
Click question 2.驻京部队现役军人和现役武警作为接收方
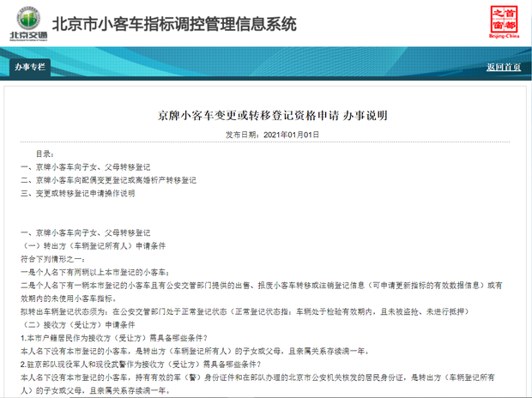tap(141, 365)
